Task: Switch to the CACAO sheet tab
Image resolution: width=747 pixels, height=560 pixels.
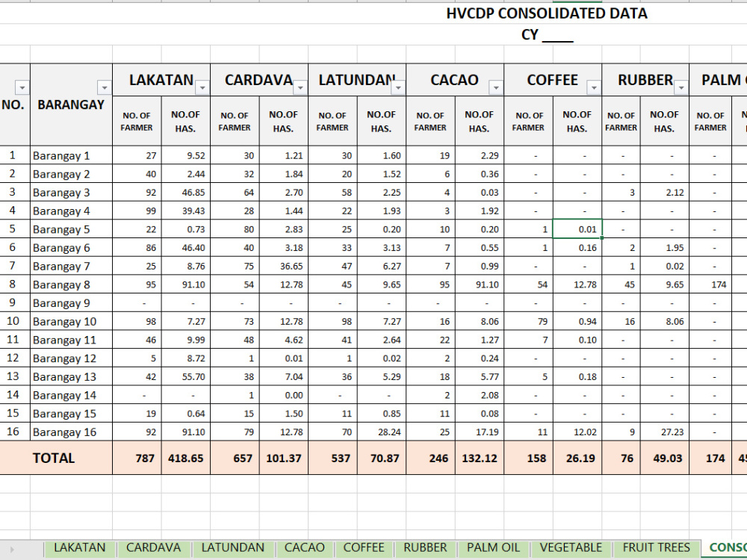Action: (x=305, y=548)
